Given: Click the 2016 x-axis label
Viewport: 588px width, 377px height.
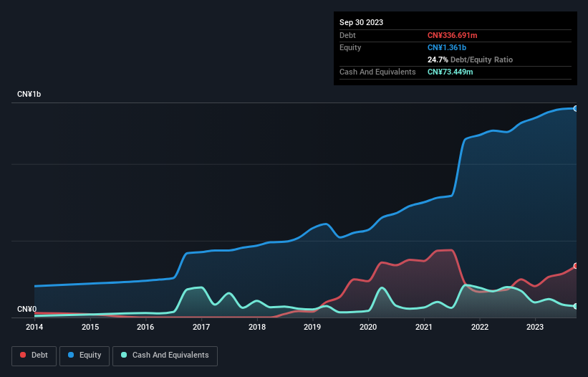Looking at the screenshot, I should coord(145,327).
